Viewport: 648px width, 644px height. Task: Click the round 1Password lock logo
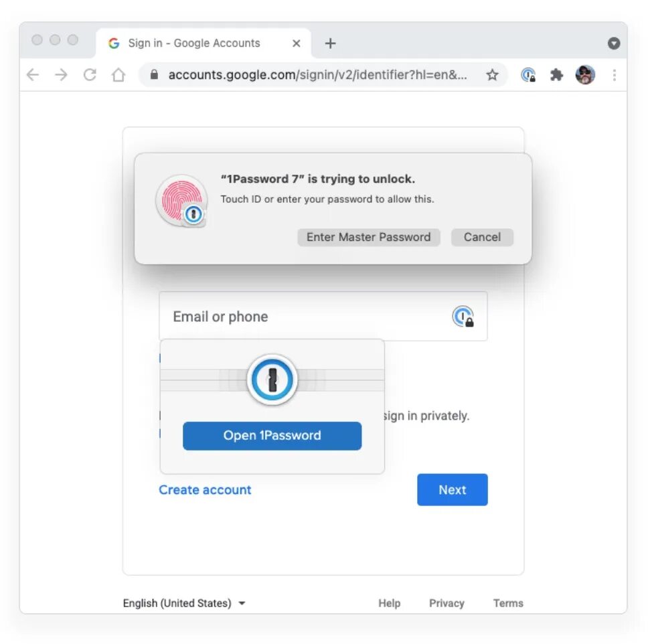point(272,380)
